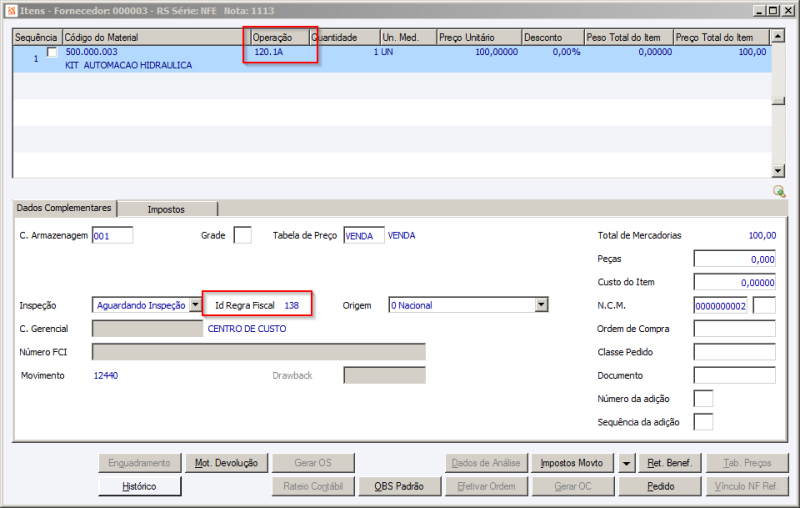Select the Dados Complementares tab
Viewport: 800px width, 508px height.
[64, 208]
